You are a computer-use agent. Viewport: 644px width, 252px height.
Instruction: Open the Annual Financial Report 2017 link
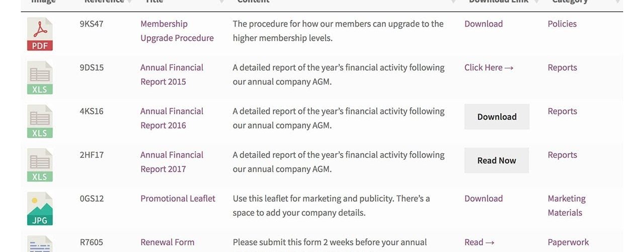click(x=172, y=162)
